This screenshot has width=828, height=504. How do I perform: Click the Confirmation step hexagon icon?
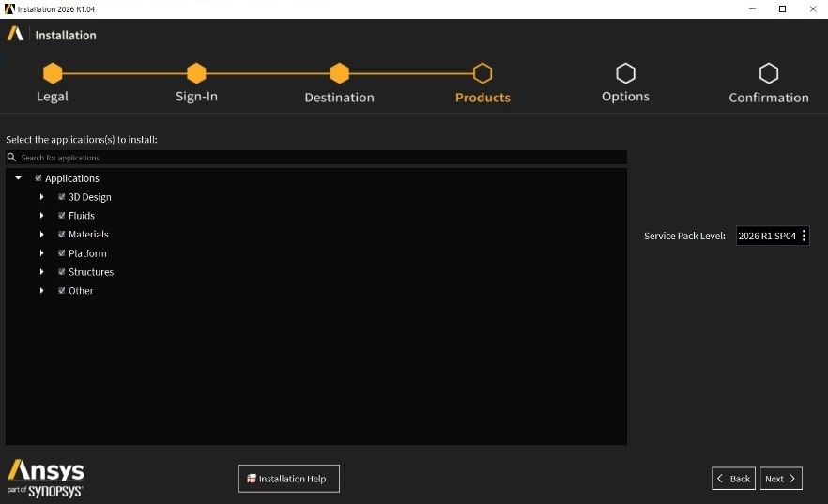pos(769,73)
